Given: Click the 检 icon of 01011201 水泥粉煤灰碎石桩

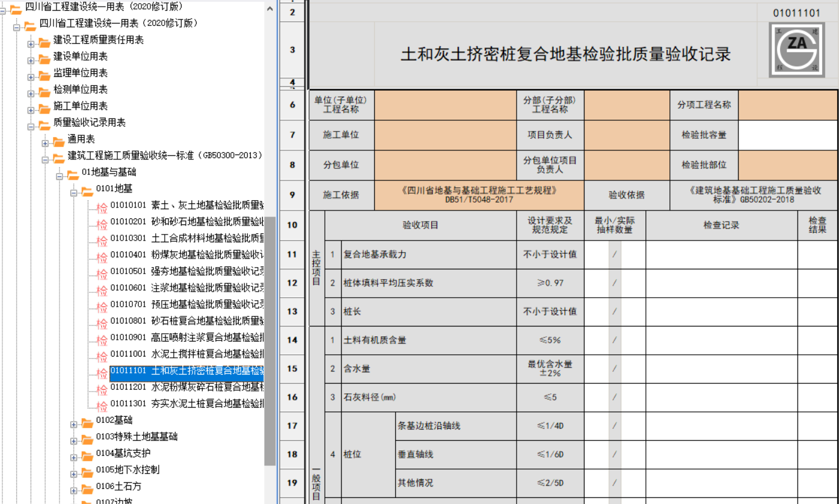Looking at the screenshot, I should 102,389.
